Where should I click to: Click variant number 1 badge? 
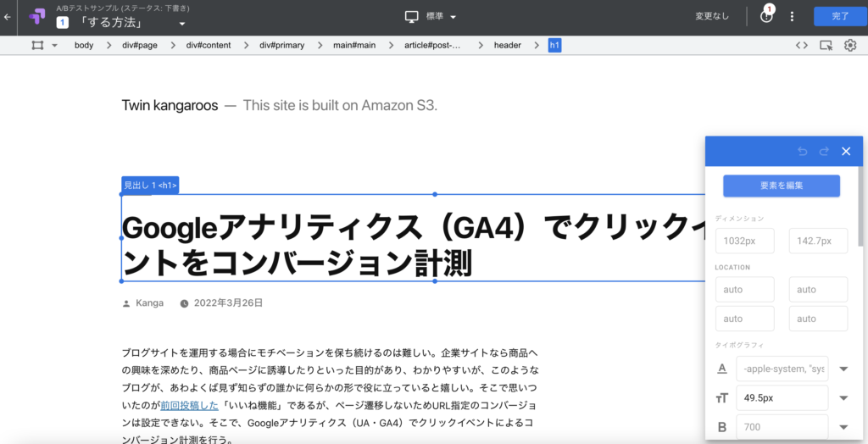(x=63, y=23)
